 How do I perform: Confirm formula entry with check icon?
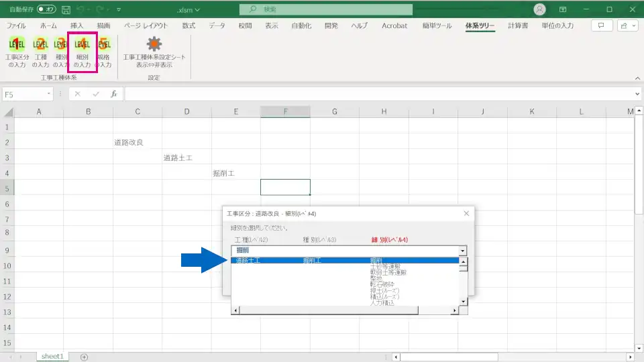(x=96, y=94)
